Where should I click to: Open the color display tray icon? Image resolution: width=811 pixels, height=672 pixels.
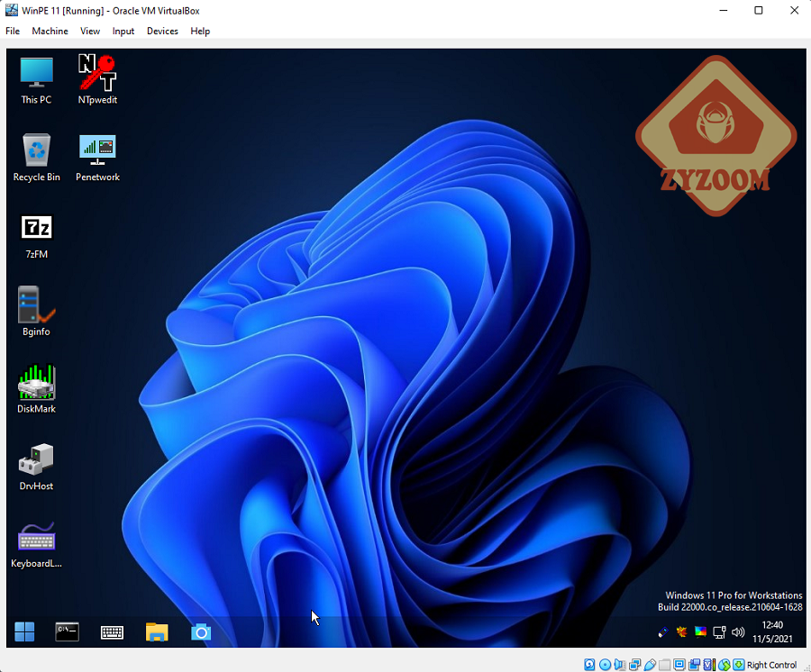point(700,631)
